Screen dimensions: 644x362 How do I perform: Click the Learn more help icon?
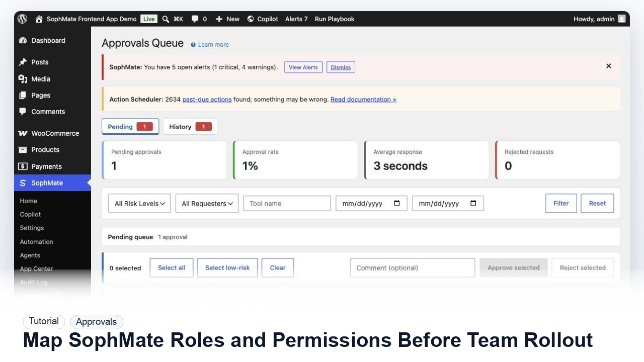[x=193, y=45]
